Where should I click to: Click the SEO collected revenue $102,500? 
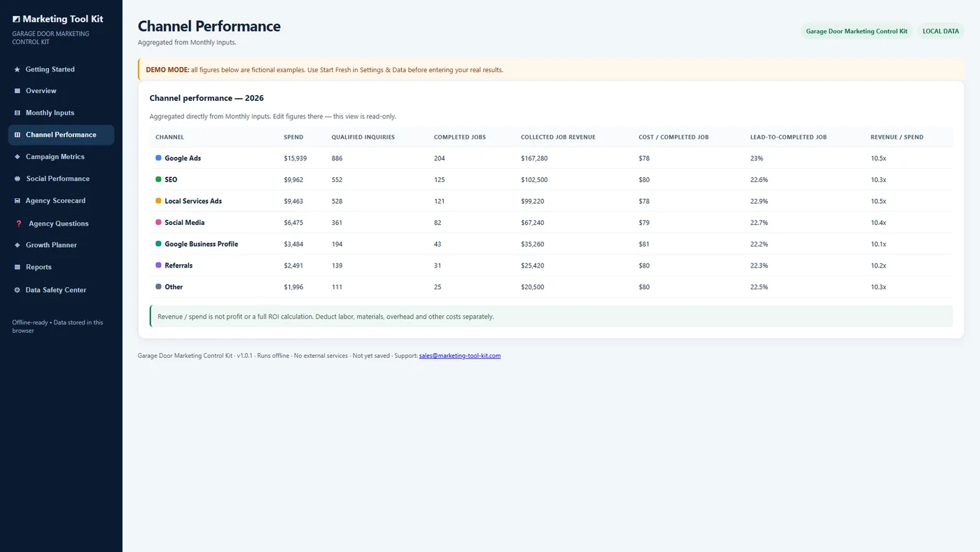click(x=535, y=180)
